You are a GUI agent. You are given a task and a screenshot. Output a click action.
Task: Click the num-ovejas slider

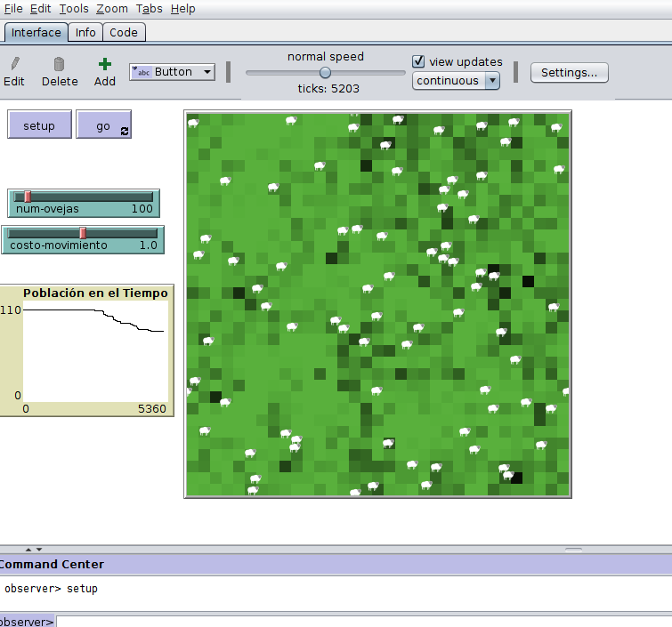[x=83, y=197]
